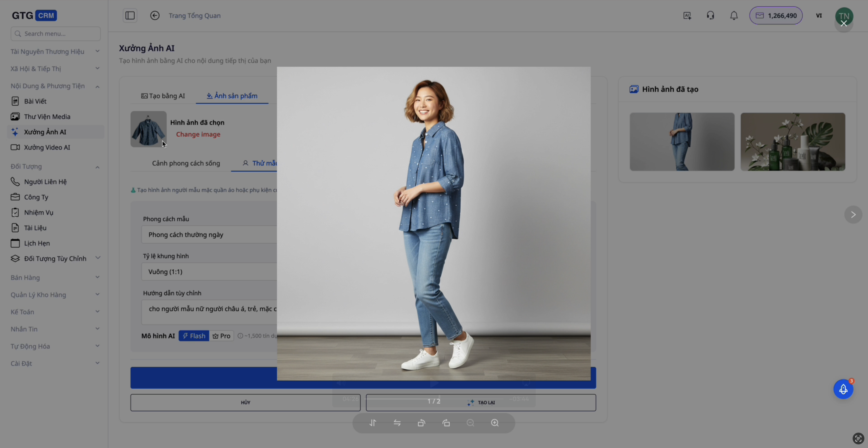Click the Change image link
Image resolution: width=868 pixels, height=448 pixels.
coord(198,134)
